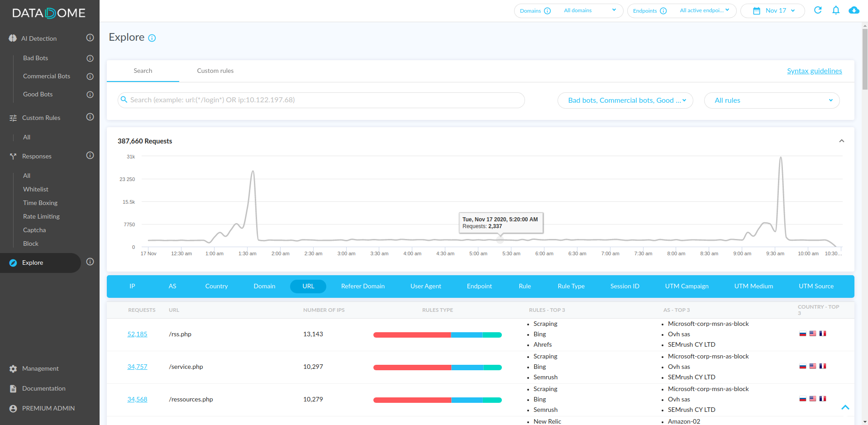The height and width of the screenshot is (425, 868).
Task: Click the calendar icon in date picker
Action: point(757,11)
